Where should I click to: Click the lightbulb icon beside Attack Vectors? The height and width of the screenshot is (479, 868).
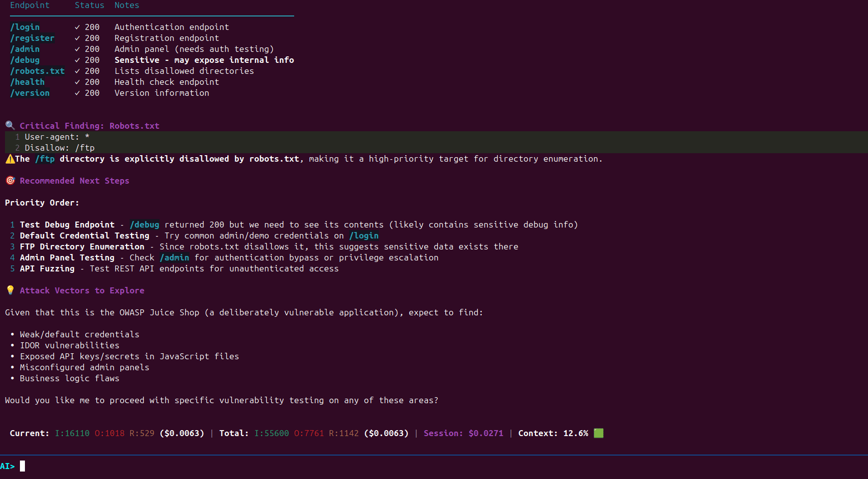point(10,290)
